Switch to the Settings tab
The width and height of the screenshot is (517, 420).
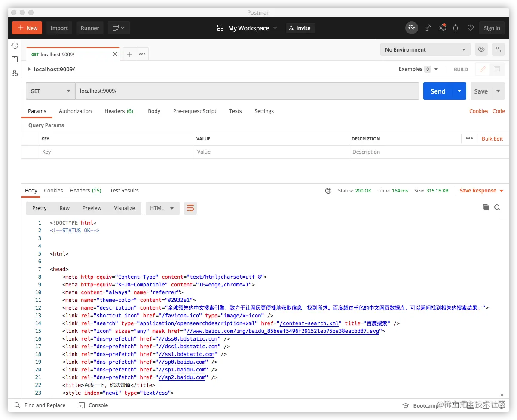click(x=264, y=111)
